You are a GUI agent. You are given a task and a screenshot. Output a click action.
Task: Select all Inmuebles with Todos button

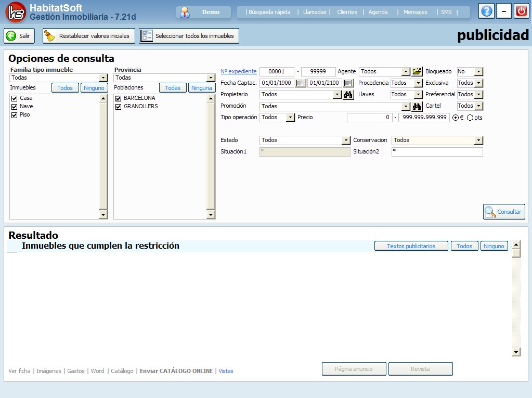(x=65, y=88)
